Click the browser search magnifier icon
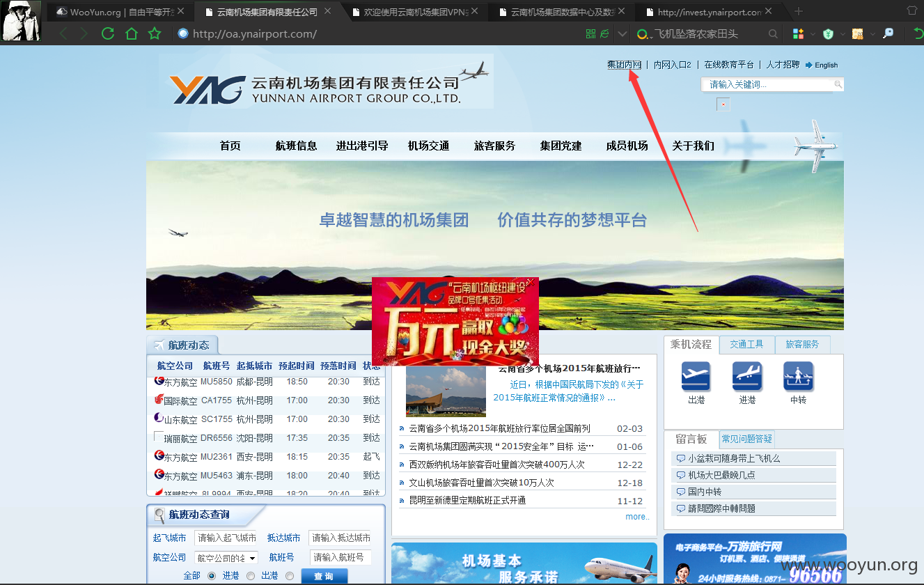924x585 pixels. (773, 33)
